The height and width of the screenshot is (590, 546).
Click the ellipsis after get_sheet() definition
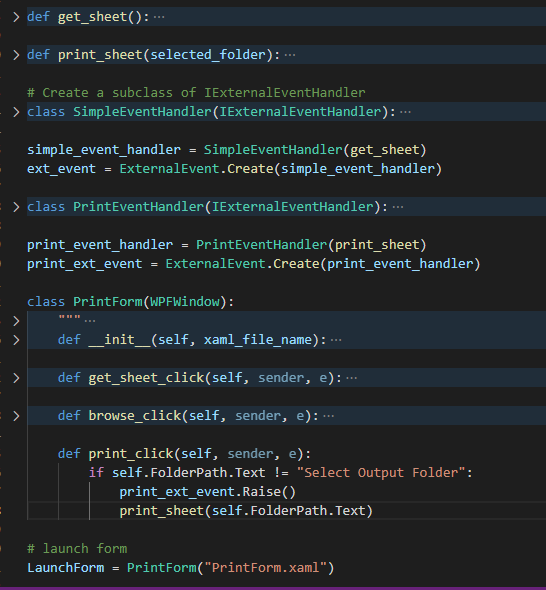[159, 17]
